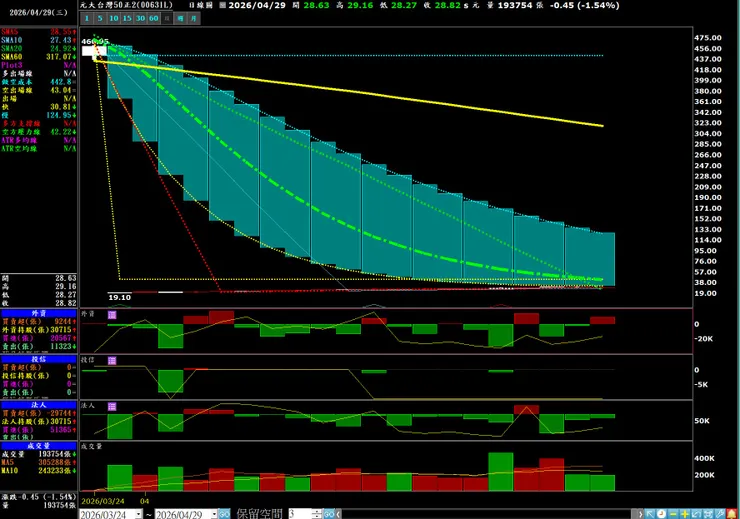Click the SMA60 indicator label
740x519 pixels.
(11, 57)
